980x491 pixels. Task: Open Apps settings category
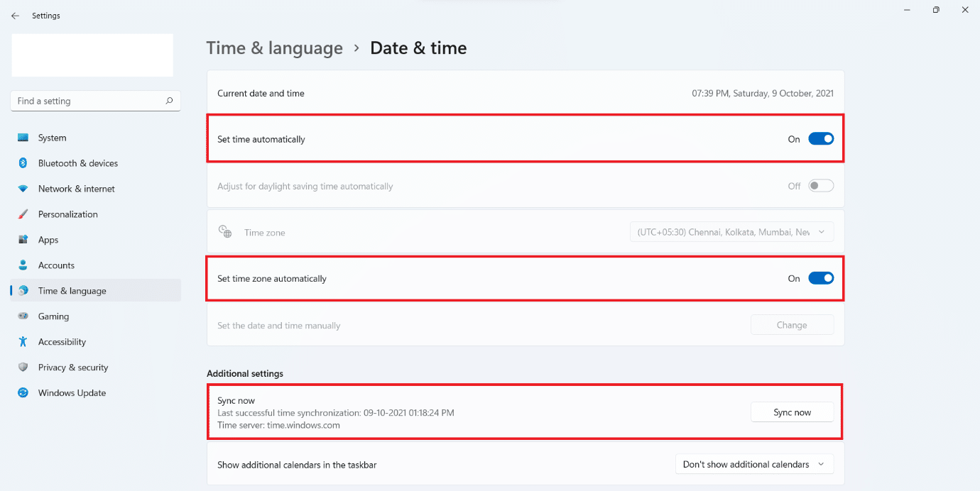coord(96,240)
